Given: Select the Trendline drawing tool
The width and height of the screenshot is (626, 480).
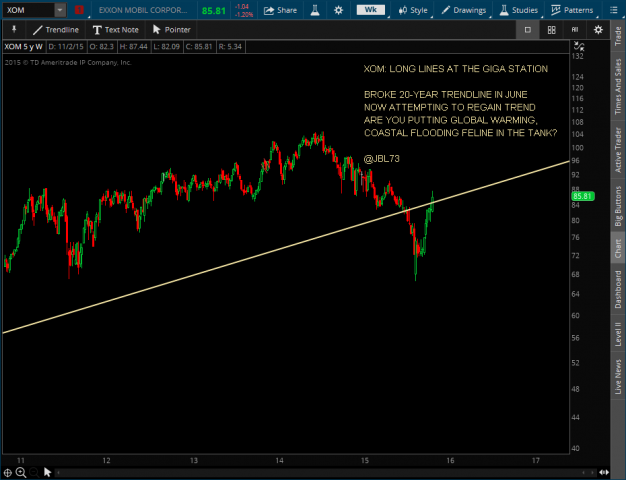Looking at the screenshot, I should click(55, 30).
